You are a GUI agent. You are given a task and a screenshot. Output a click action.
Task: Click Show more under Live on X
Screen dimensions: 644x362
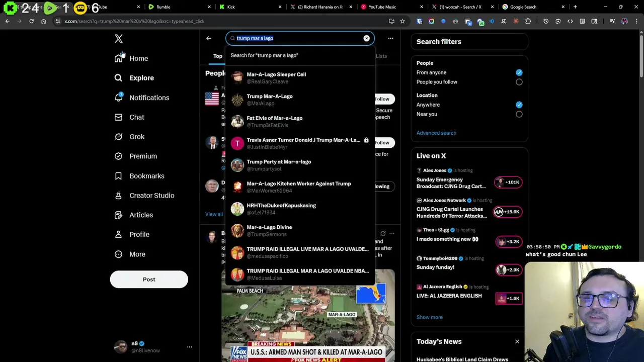[x=430, y=317]
